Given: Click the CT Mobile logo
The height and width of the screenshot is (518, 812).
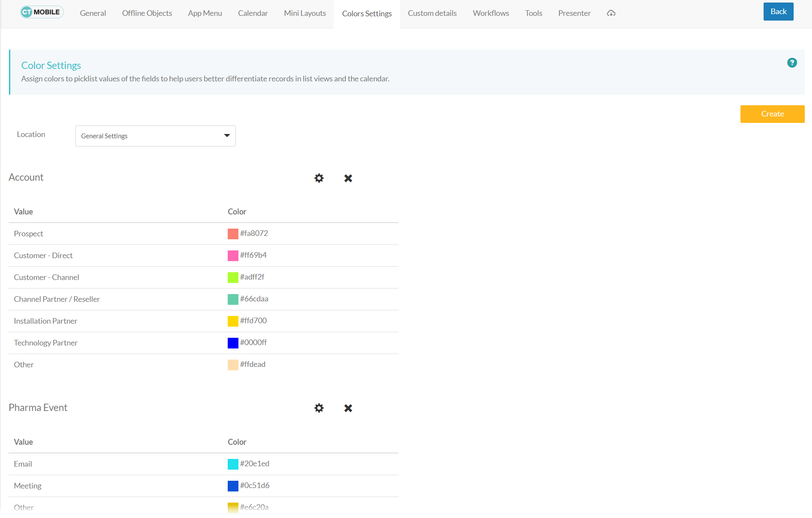Looking at the screenshot, I should (x=42, y=12).
